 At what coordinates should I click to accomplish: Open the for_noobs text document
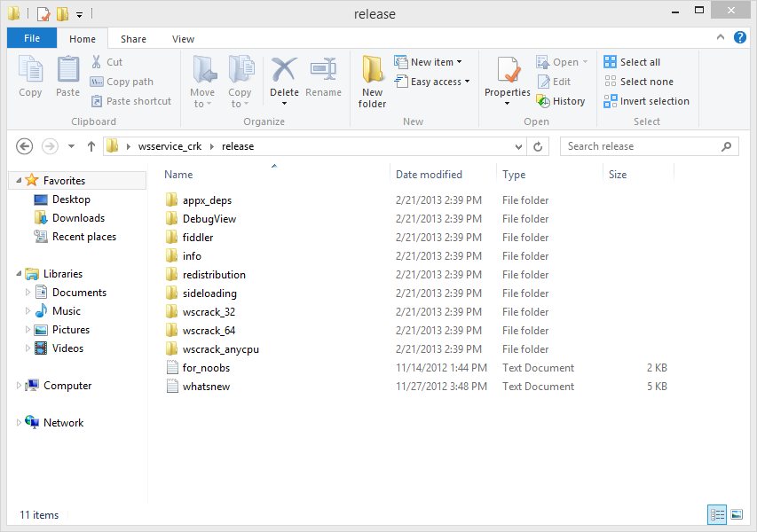click(x=206, y=367)
